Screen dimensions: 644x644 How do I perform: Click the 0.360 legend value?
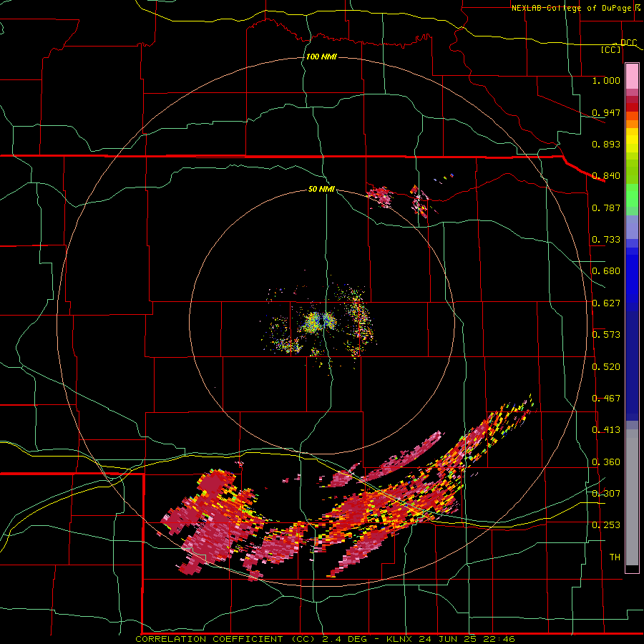click(606, 462)
